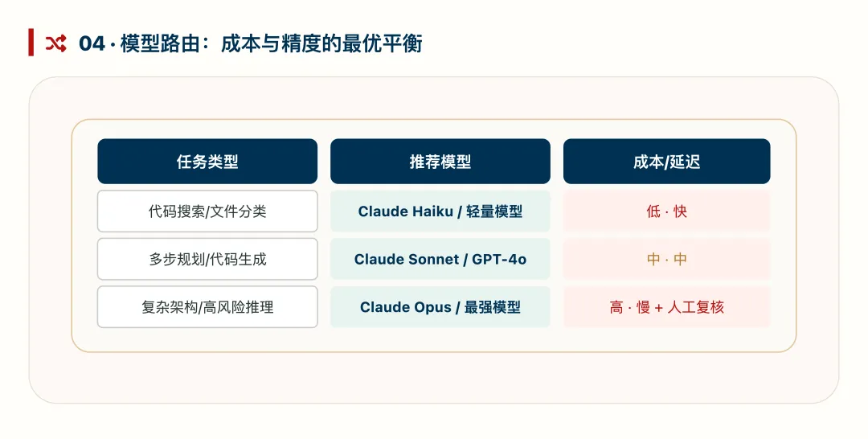Choose the Claude Sonnet / GPT-4o cell
868x439 pixels.
440,259
